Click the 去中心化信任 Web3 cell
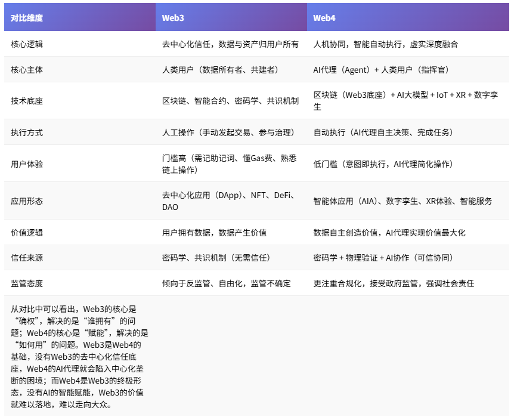Image resolution: width=514 pixels, height=420 pixels. (x=230, y=44)
